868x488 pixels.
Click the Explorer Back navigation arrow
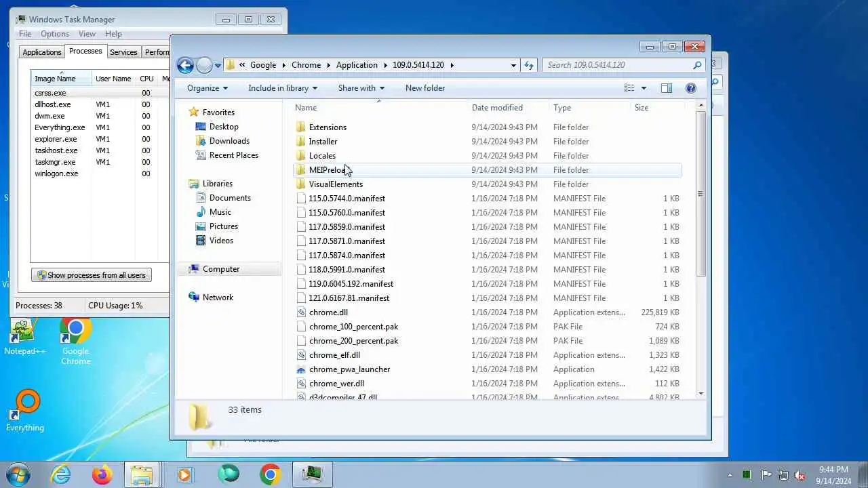click(x=185, y=65)
